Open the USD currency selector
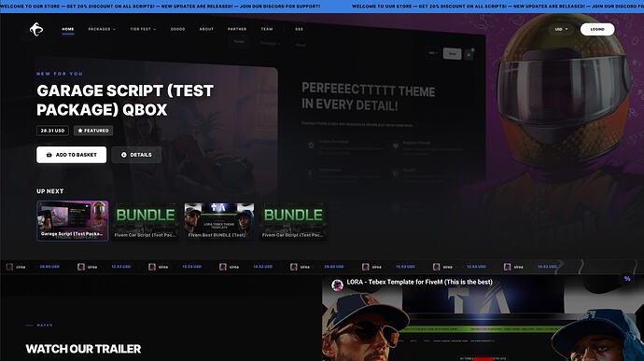The height and width of the screenshot is (361, 644). (x=561, y=29)
